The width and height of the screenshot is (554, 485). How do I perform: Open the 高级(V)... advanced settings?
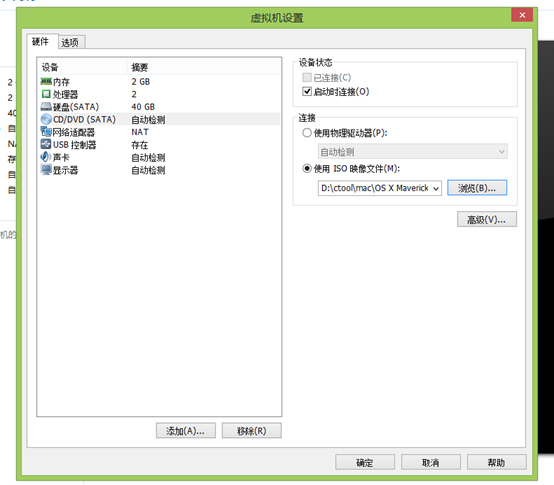coord(487,219)
